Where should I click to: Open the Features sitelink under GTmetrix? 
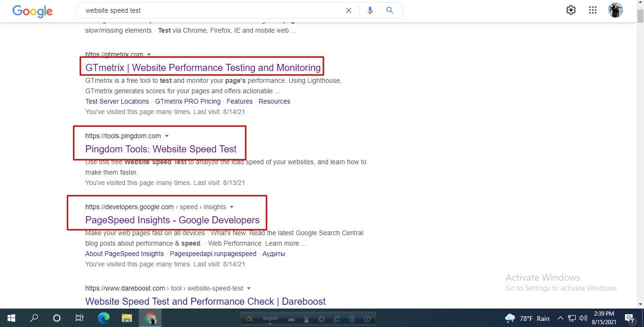pyautogui.click(x=239, y=101)
